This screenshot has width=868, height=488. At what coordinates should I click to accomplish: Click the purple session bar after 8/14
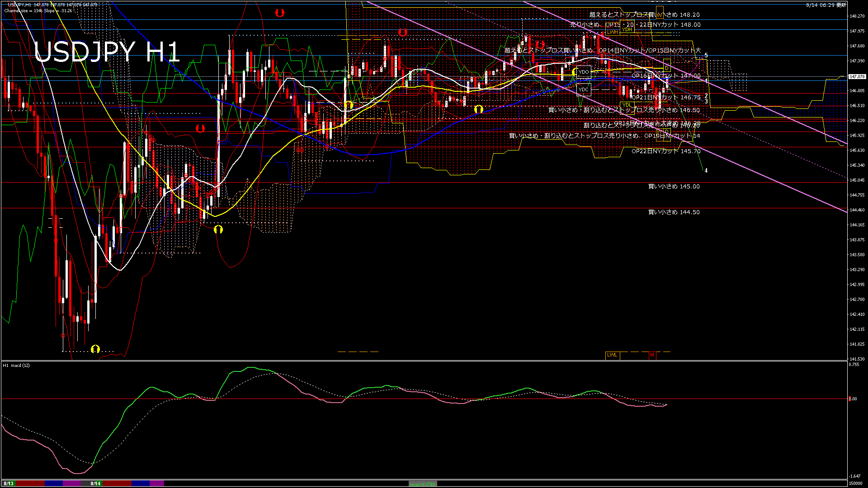157,483
